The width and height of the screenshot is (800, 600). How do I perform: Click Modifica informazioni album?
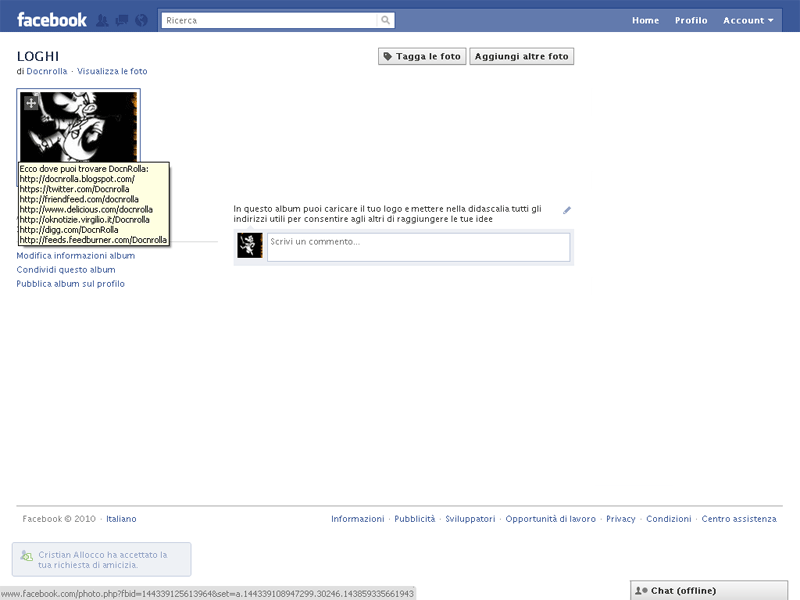[76, 256]
